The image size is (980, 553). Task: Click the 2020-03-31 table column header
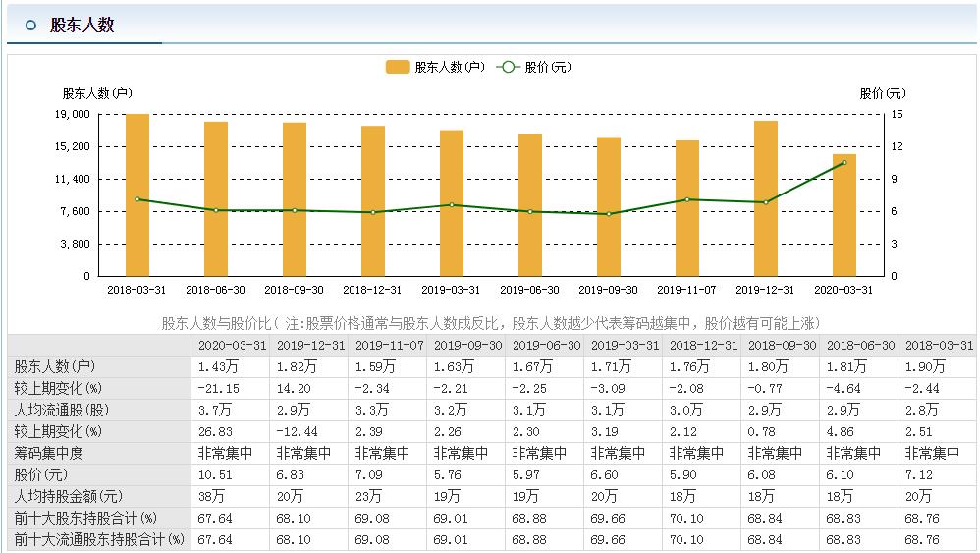[x=232, y=345]
